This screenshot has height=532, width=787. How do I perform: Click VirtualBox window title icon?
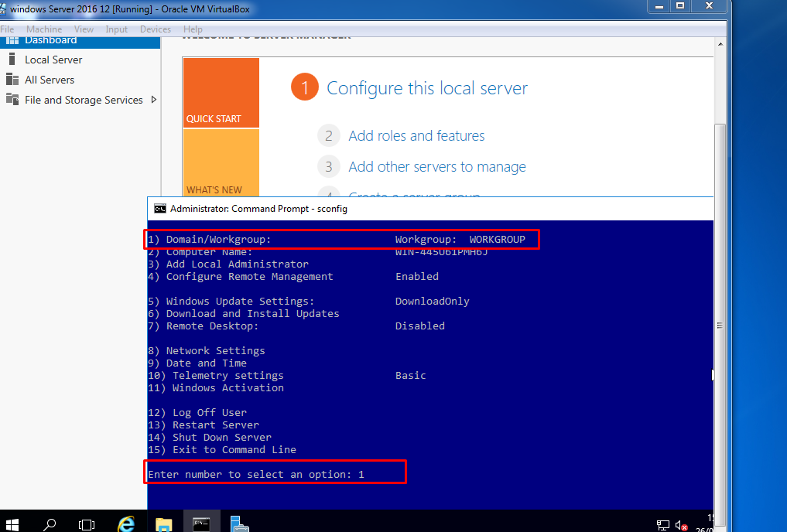(x=3, y=9)
